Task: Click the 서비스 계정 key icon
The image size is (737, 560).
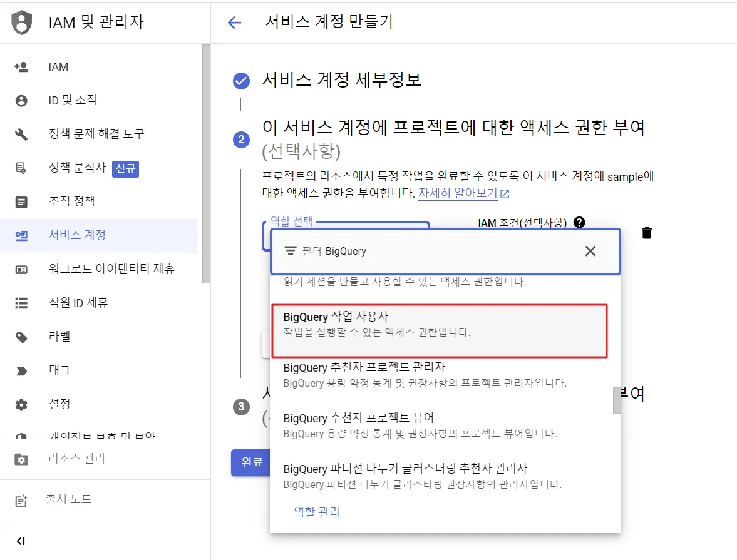Action: pos(21,235)
